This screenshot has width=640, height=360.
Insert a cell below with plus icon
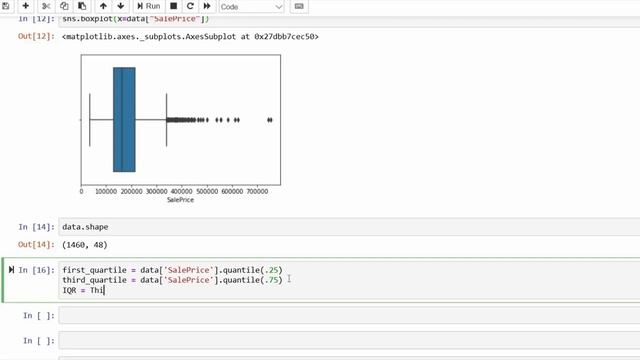pyautogui.click(x=25, y=6)
